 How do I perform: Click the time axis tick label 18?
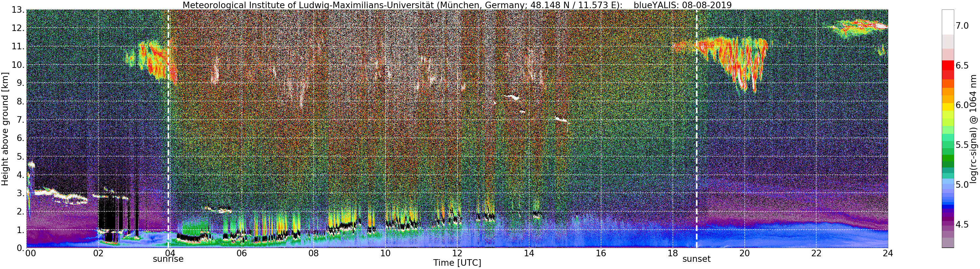tap(672, 253)
